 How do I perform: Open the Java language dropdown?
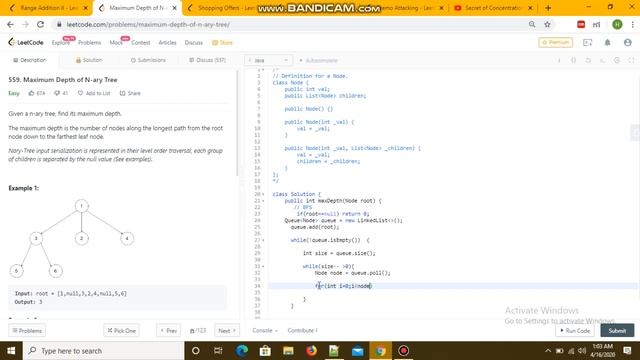269,60
